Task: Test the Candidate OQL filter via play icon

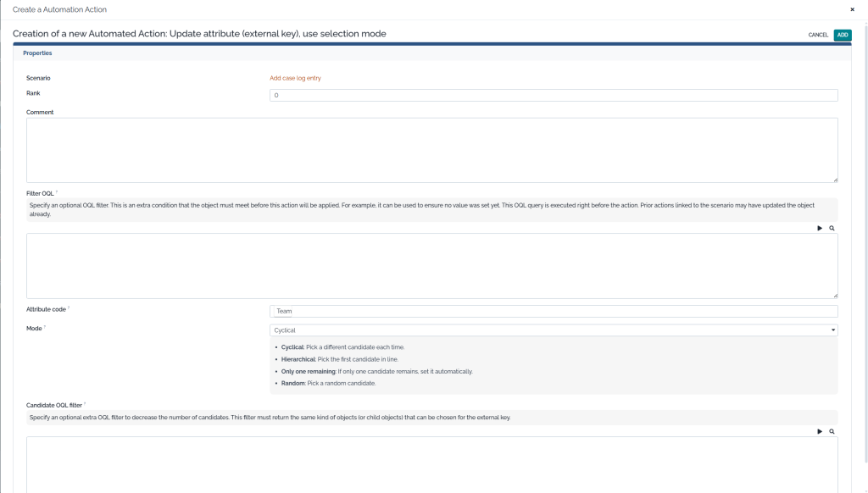Action: (820, 431)
